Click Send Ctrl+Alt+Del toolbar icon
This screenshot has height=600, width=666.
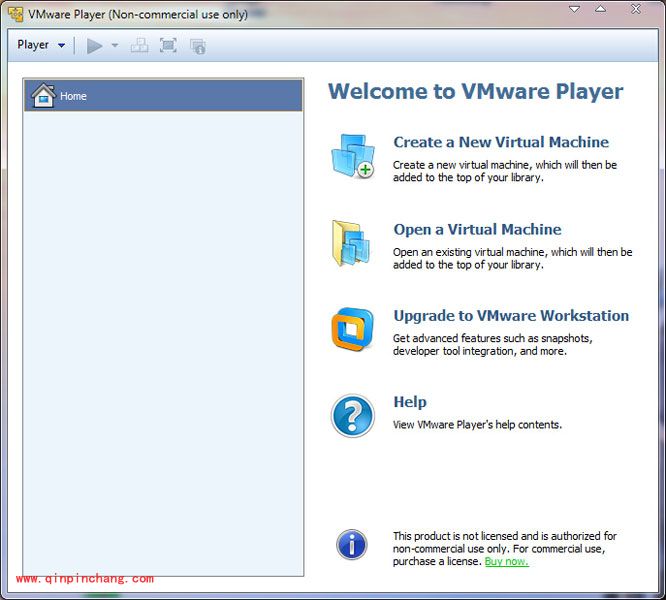click(139, 45)
